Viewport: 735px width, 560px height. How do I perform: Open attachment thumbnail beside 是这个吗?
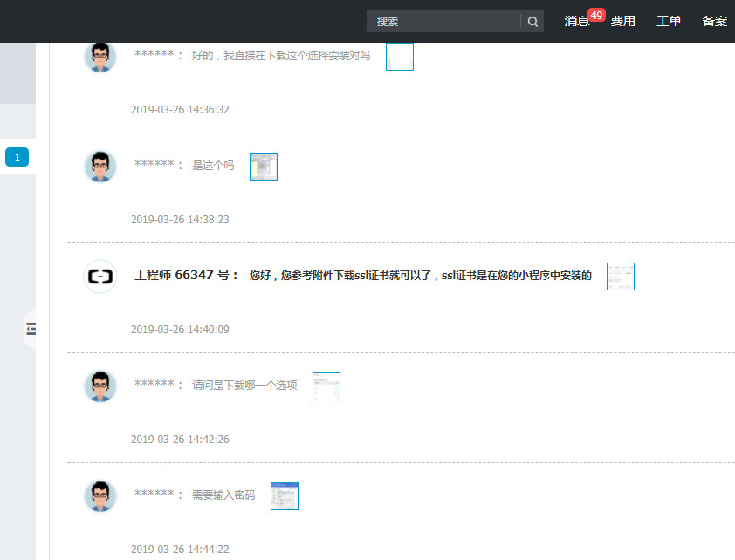[x=264, y=167]
